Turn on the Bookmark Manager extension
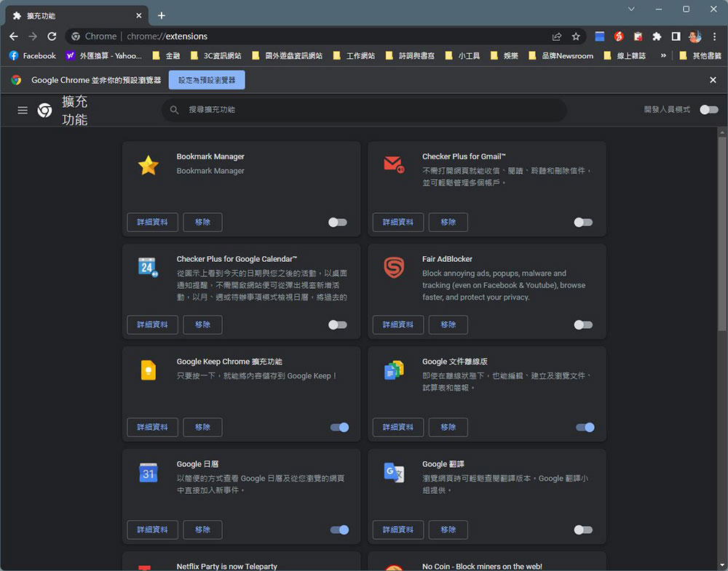728x571 pixels. 338,223
